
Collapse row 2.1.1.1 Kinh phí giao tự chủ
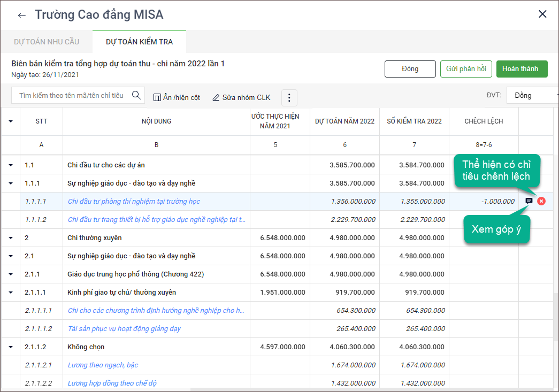pyautogui.click(x=11, y=293)
